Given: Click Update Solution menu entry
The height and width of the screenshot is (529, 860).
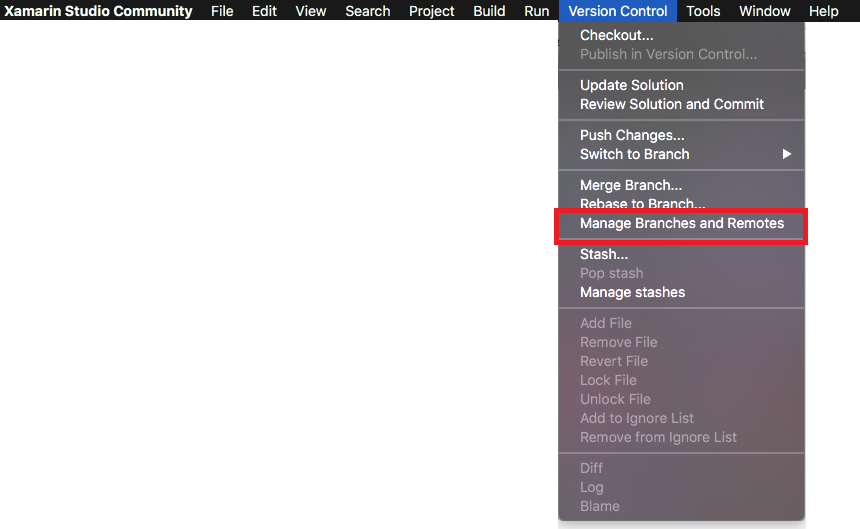Looking at the screenshot, I should pos(681,85).
